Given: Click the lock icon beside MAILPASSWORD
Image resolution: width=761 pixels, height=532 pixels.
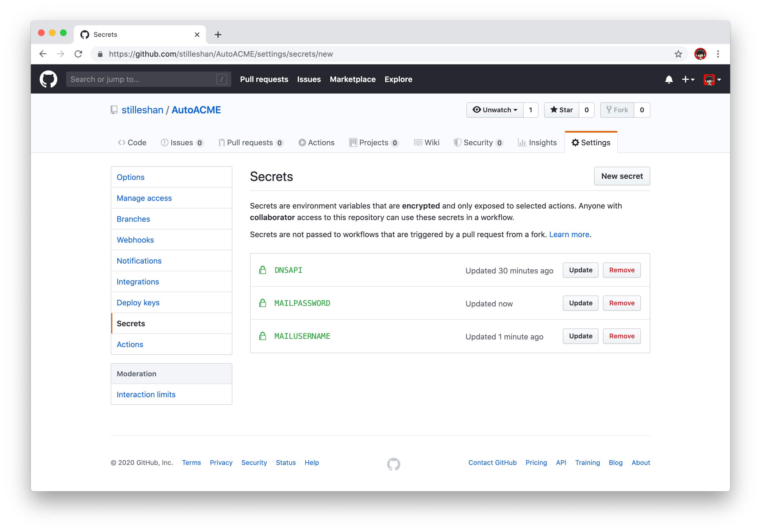Looking at the screenshot, I should click(x=262, y=303).
